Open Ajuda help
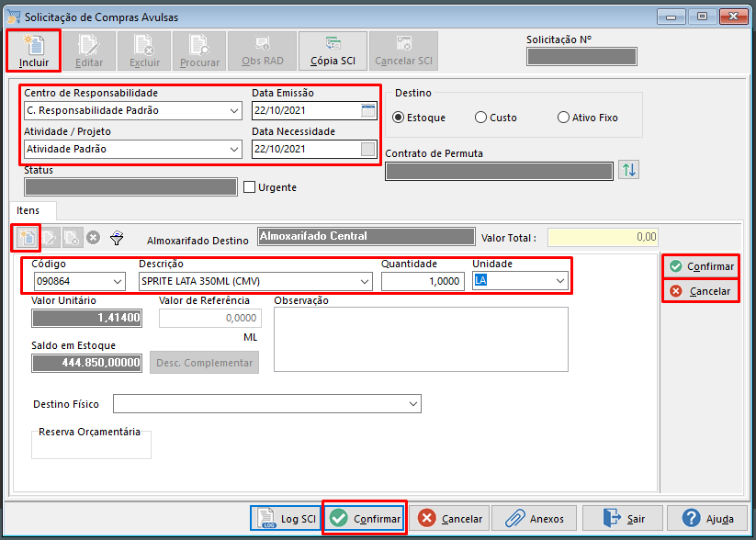The image size is (756, 540). tap(707, 519)
